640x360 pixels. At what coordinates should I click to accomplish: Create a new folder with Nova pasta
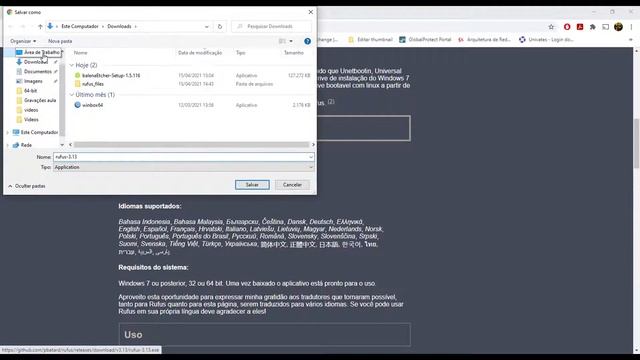(x=60, y=41)
